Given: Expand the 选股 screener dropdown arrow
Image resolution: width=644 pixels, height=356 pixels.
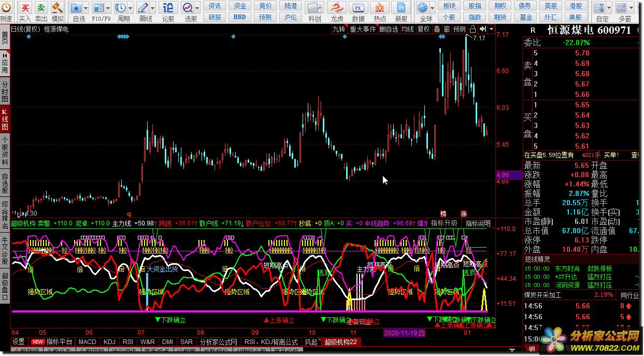Looking at the screenshot, I should click(197, 8).
